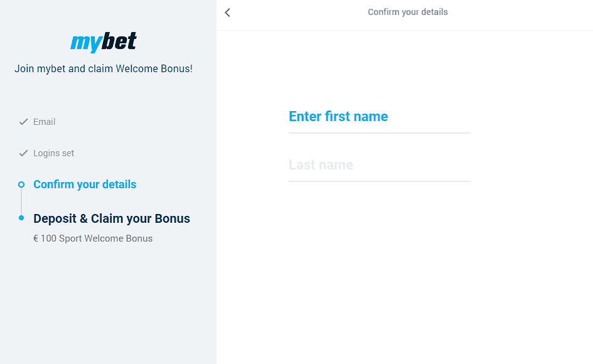Screen dimensions: 593x364
Task: Open the Confirm your details step
Action: point(85,185)
